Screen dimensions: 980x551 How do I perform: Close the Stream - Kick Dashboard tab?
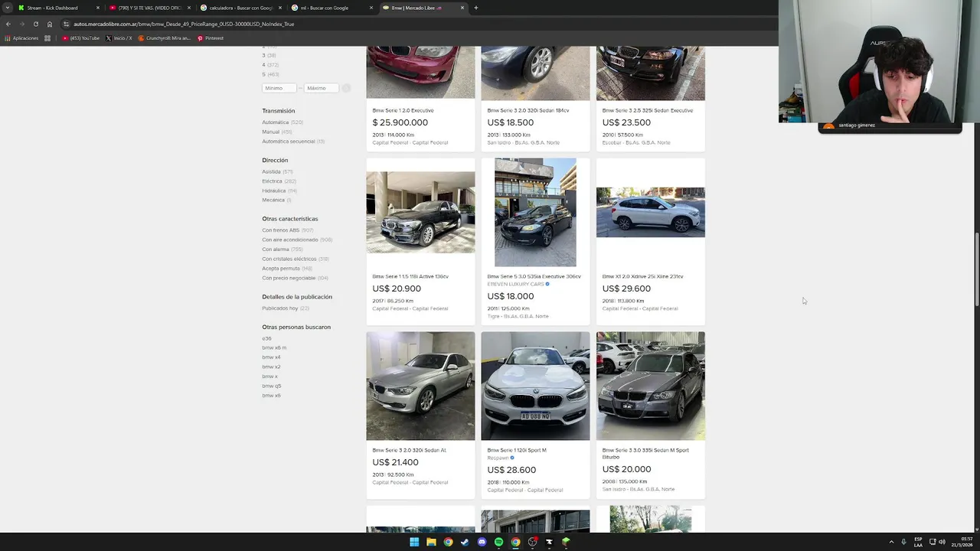coord(98,8)
